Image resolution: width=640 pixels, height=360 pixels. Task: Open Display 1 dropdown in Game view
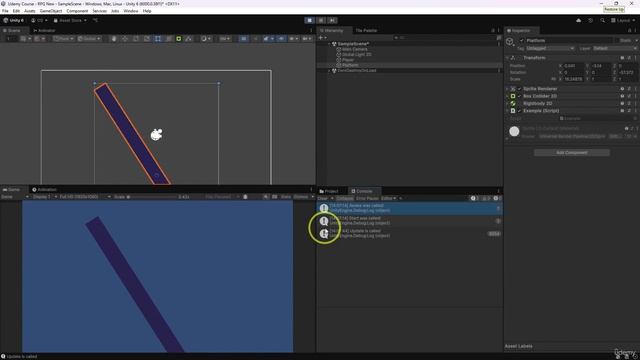click(45, 197)
